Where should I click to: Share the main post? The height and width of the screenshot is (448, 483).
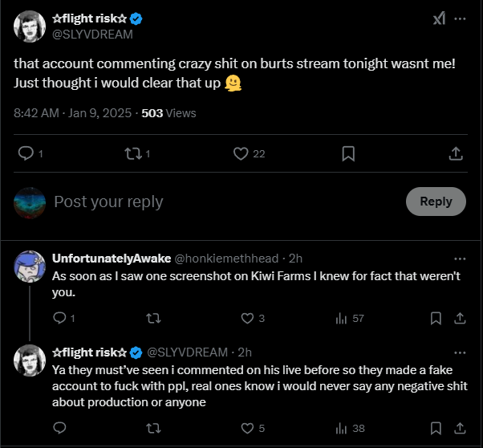(x=456, y=153)
